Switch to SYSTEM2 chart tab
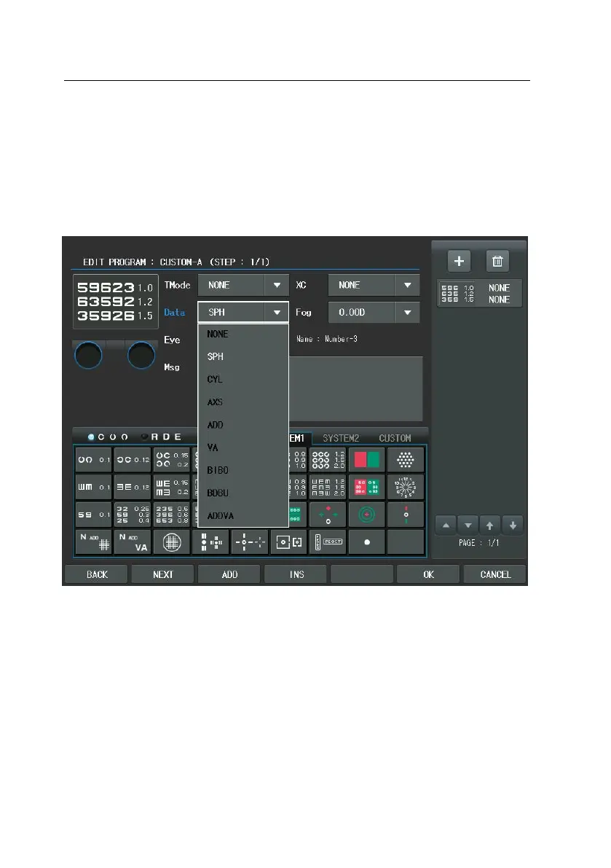Viewport: 611px width, 868px height. click(x=341, y=438)
